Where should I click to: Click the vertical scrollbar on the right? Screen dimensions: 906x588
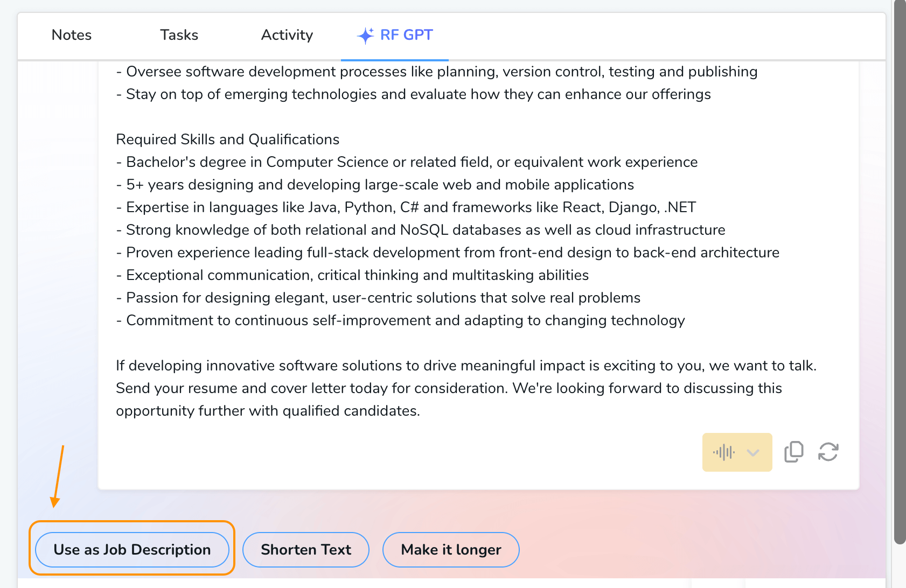pos(900,269)
